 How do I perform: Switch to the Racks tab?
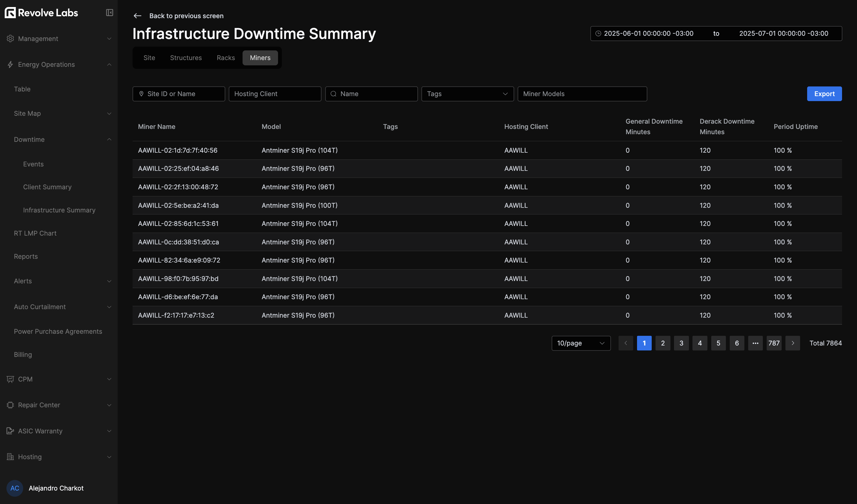tap(226, 58)
